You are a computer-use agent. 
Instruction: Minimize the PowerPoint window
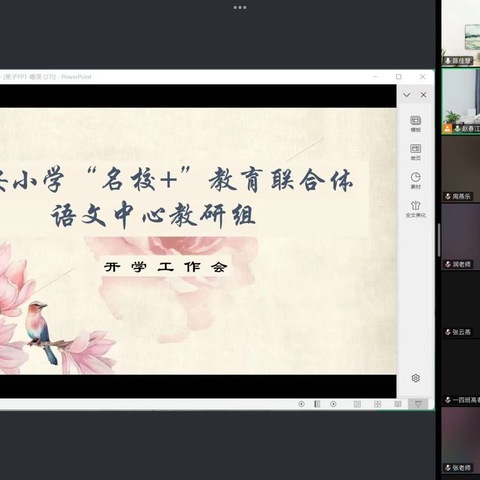click(x=375, y=77)
